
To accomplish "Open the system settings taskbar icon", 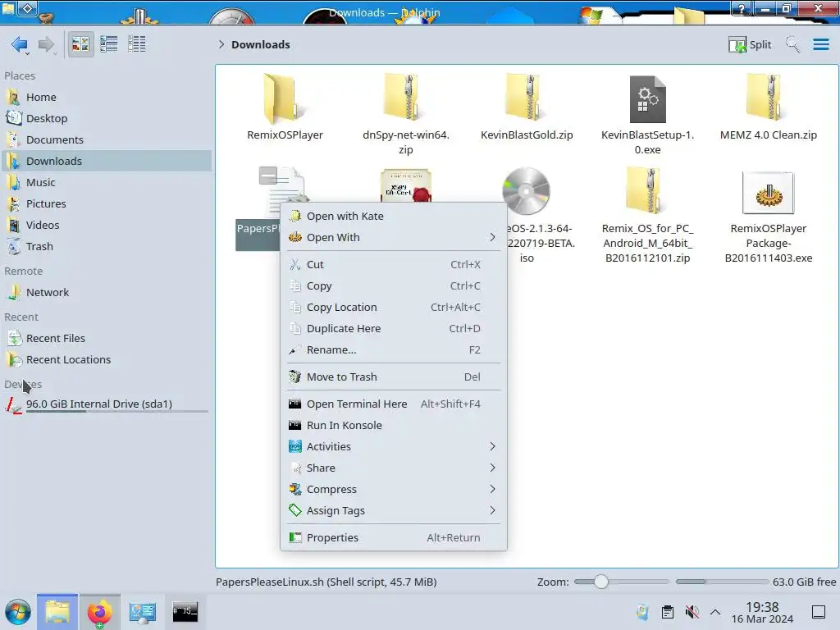I will [143, 613].
